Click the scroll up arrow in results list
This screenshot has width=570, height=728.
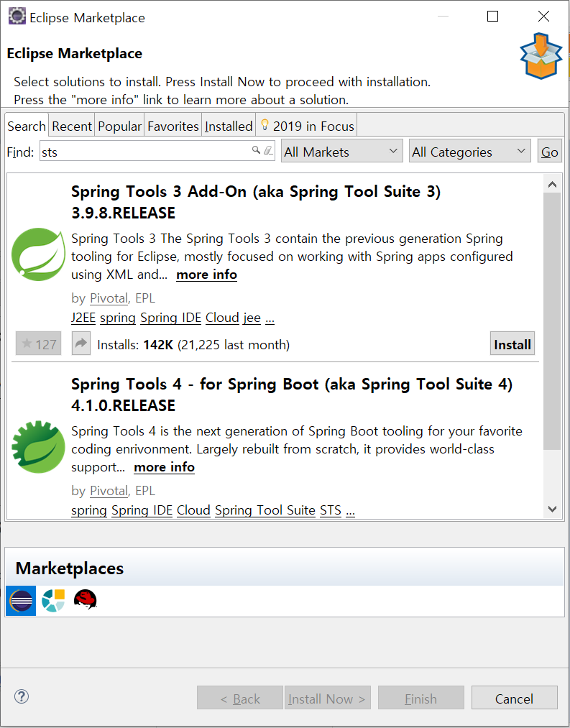point(552,184)
